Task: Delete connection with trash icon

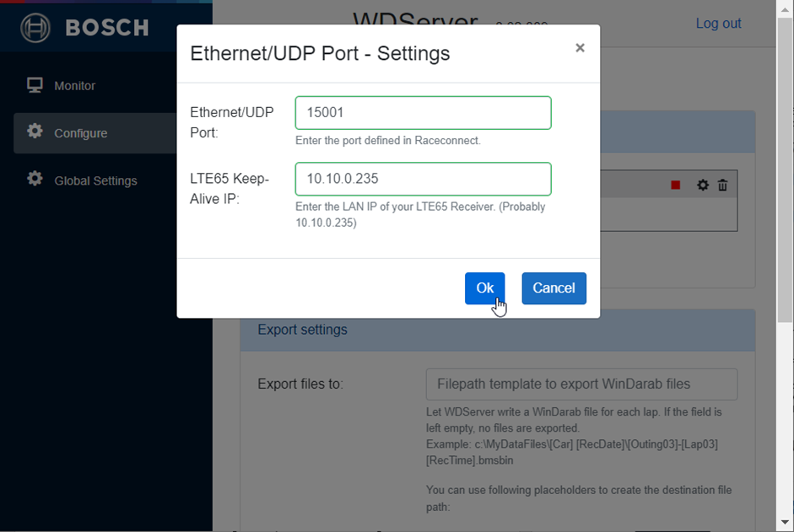Action: (x=722, y=185)
